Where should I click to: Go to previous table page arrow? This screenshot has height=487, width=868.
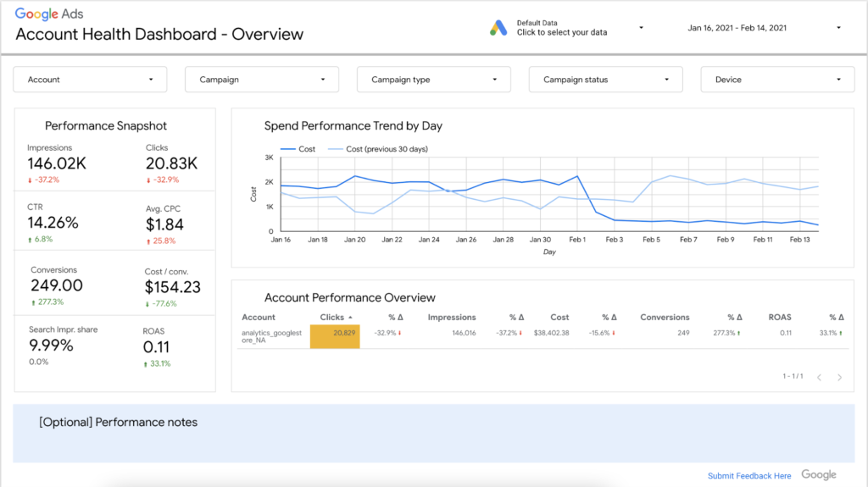820,378
